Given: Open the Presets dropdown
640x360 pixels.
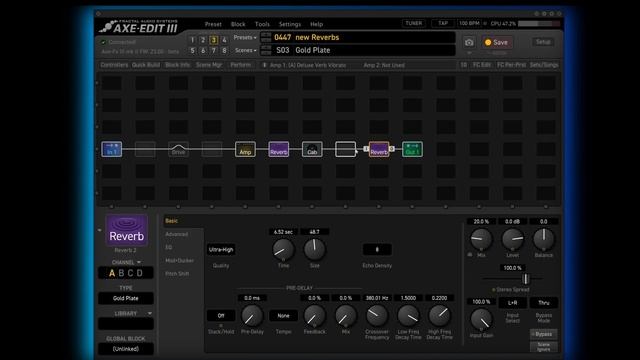Looking at the screenshot, I should coord(245,38).
